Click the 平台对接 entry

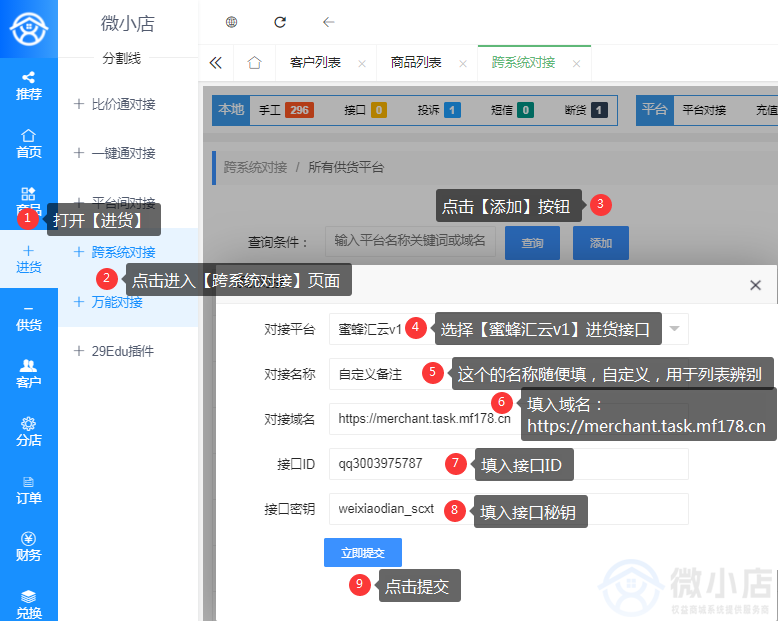[704, 110]
